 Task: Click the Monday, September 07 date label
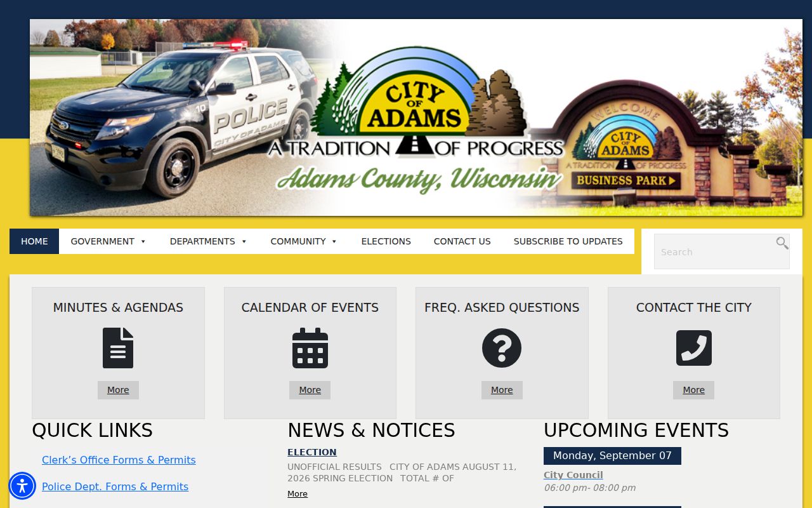pos(612,456)
